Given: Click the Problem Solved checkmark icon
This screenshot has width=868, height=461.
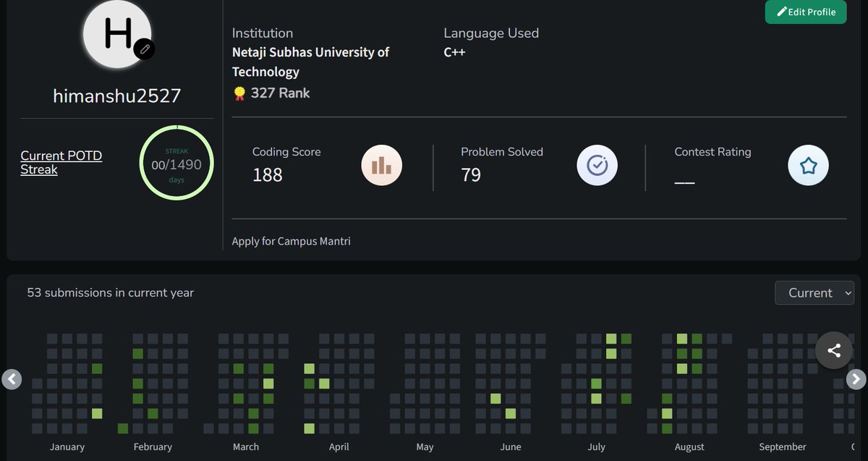Looking at the screenshot, I should (x=597, y=166).
